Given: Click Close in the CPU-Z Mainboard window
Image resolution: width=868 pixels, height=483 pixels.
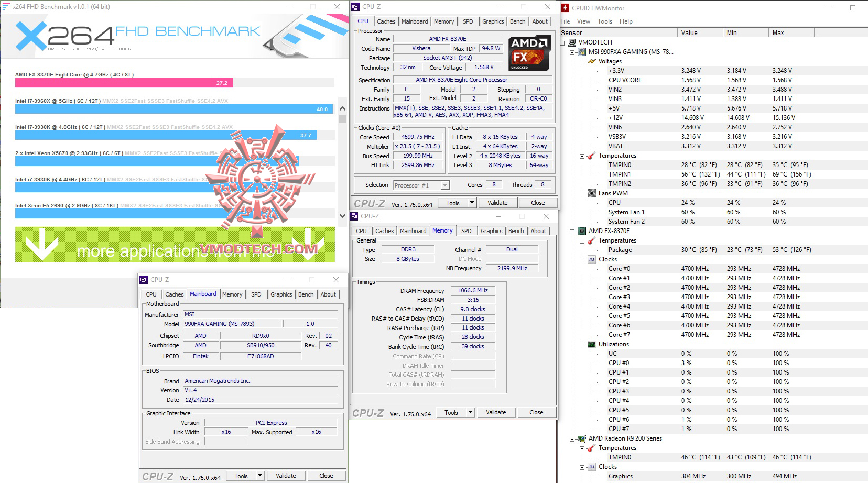Looking at the screenshot, I should coord(326,476).
